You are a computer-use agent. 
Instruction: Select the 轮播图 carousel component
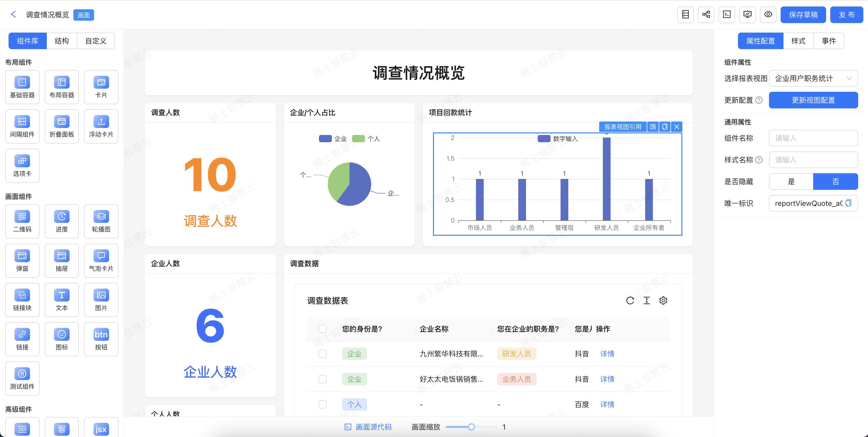(101, 221)
